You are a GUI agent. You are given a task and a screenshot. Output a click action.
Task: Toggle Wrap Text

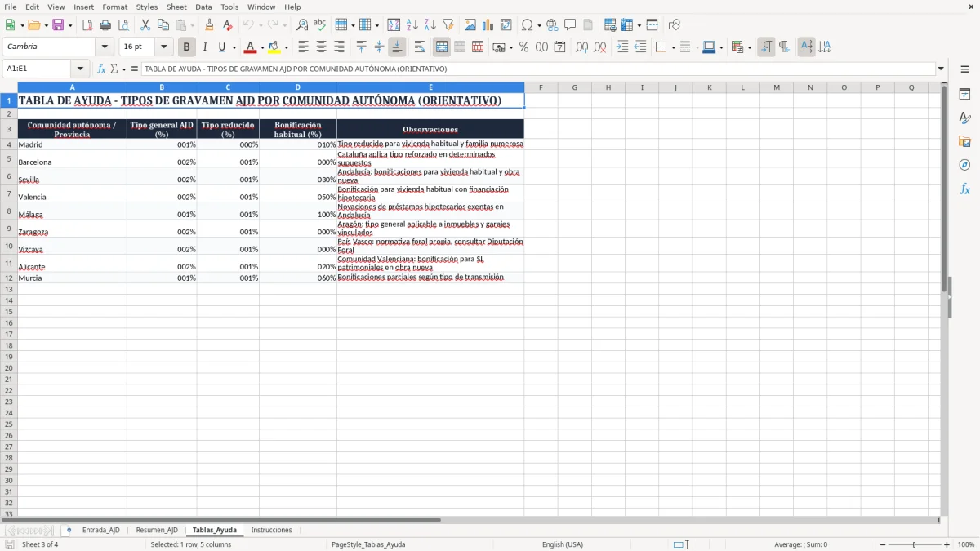tap(420, 47)
